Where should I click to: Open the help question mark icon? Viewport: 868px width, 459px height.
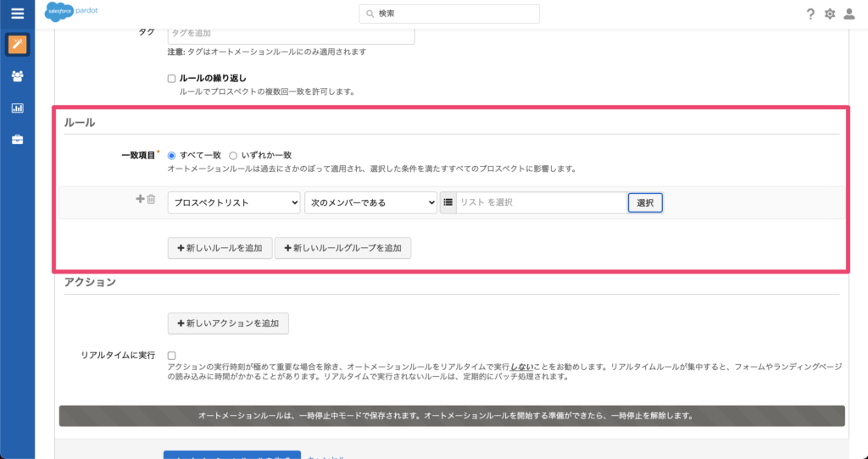[810, 14]
